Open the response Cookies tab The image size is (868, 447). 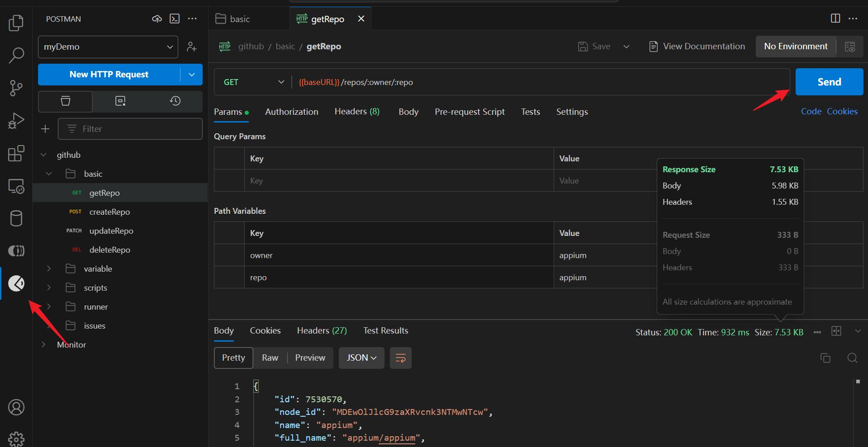coord(265,331)
